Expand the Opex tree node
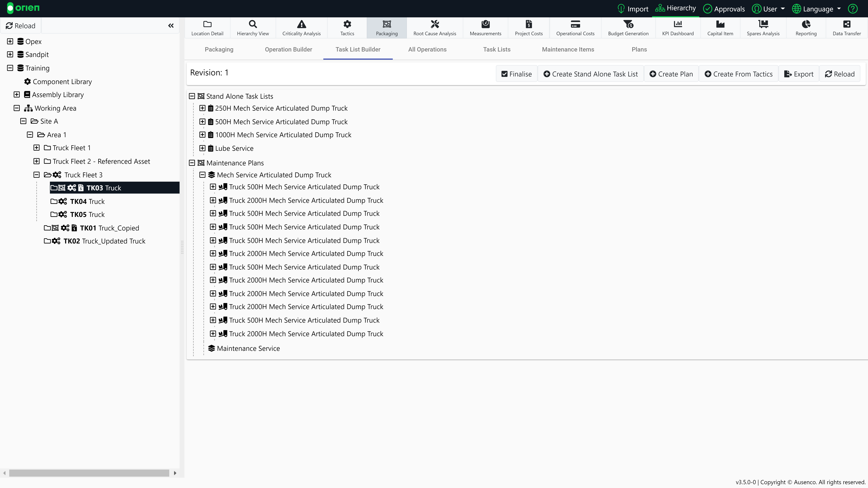This screenshot has height=488, width=868. pos(10,41)
